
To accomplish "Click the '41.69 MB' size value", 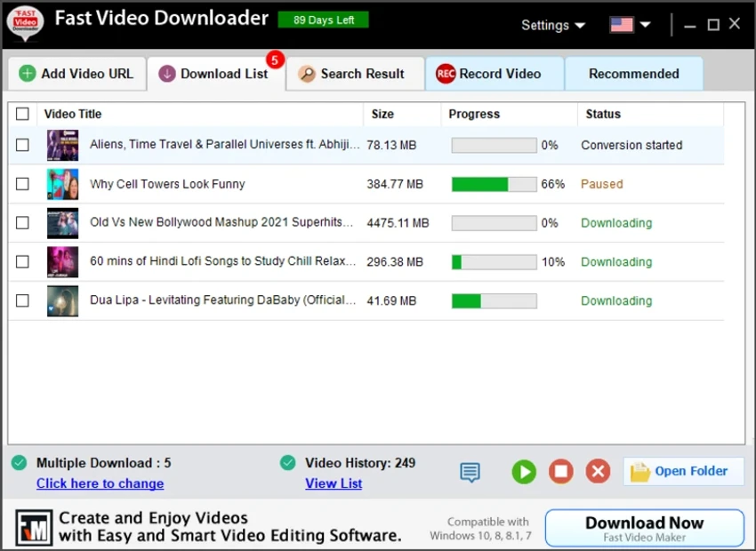I will pos(391,301).
